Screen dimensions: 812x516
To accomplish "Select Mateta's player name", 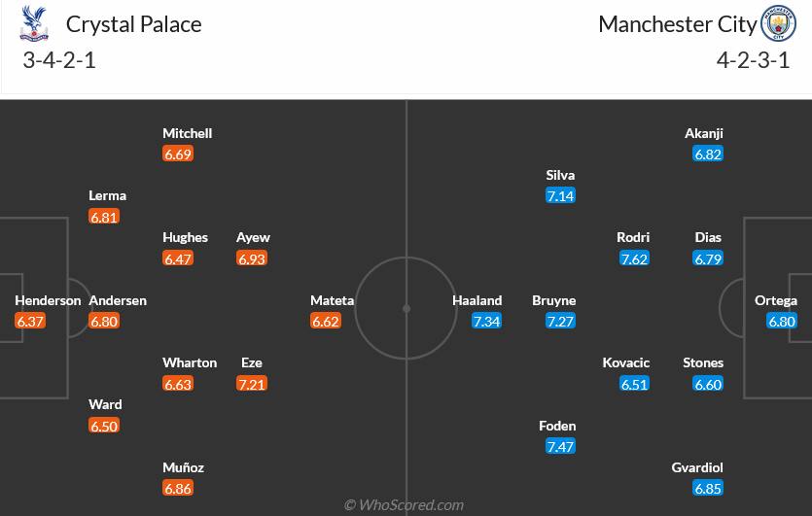I will coord(332,301).
